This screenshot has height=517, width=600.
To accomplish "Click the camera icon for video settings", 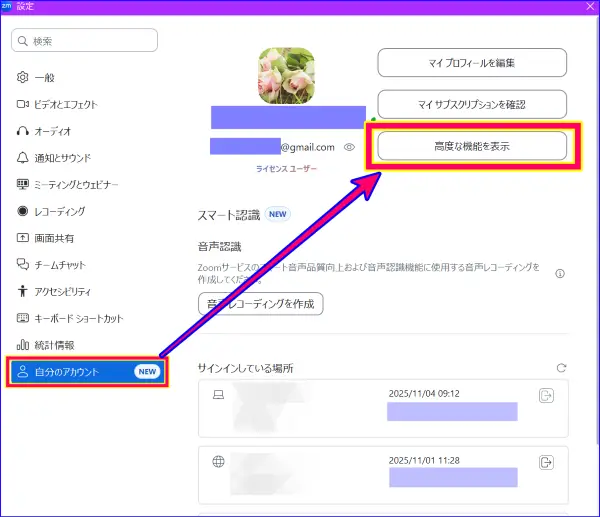I will (x=23, y=104).
